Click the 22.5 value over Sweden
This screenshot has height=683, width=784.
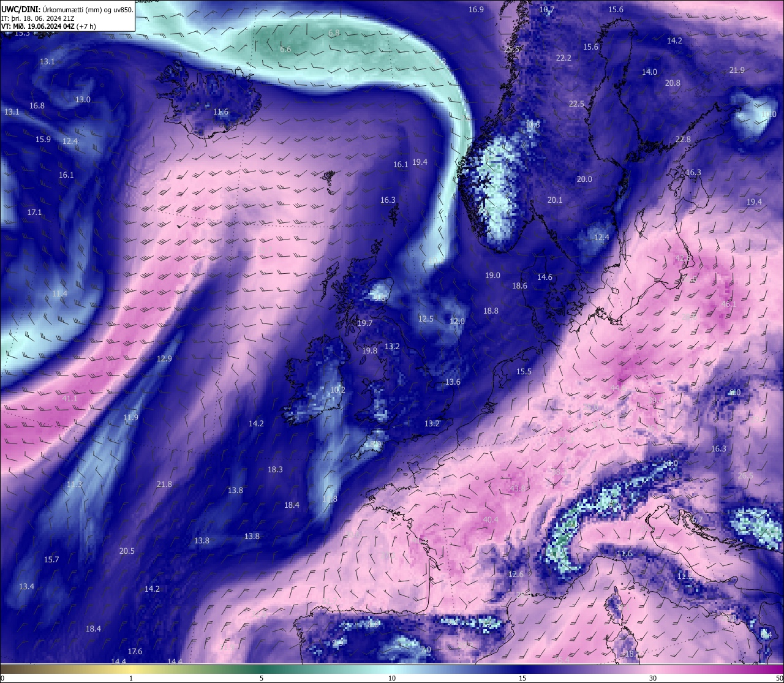point(576,104)
